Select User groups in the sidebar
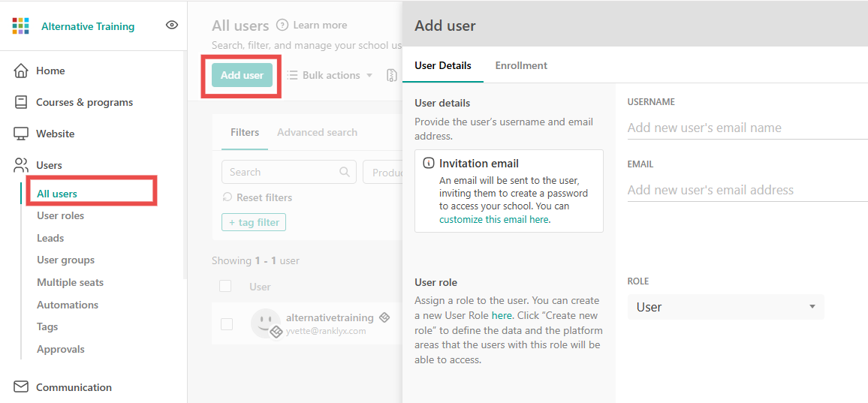 66,260
